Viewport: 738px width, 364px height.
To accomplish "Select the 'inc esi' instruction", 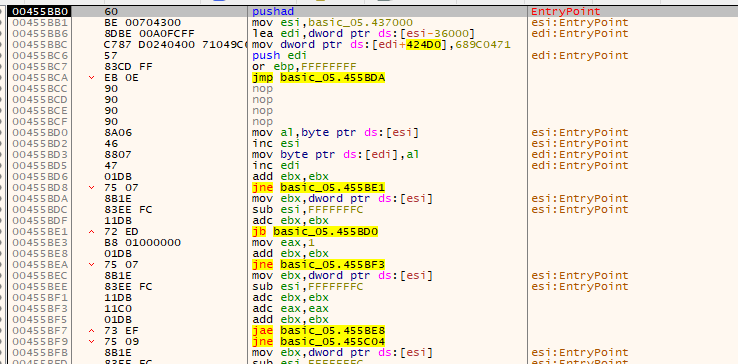I will coord(275,144).
